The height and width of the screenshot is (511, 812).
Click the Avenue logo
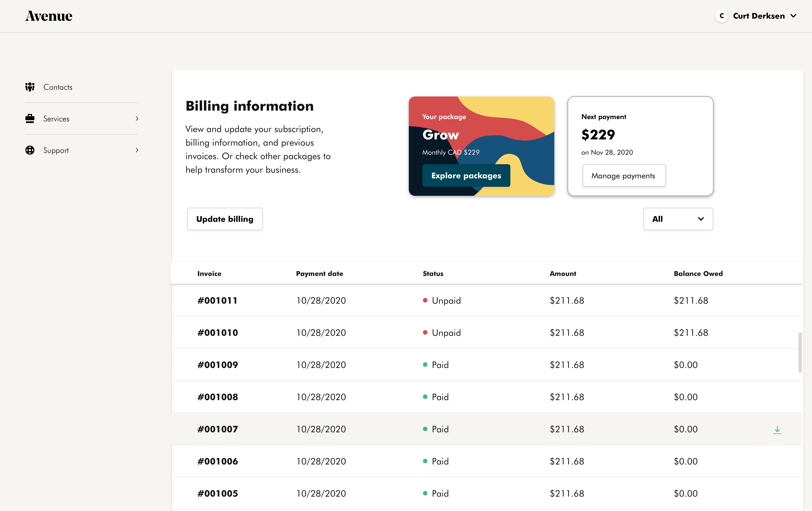[49, 16]
